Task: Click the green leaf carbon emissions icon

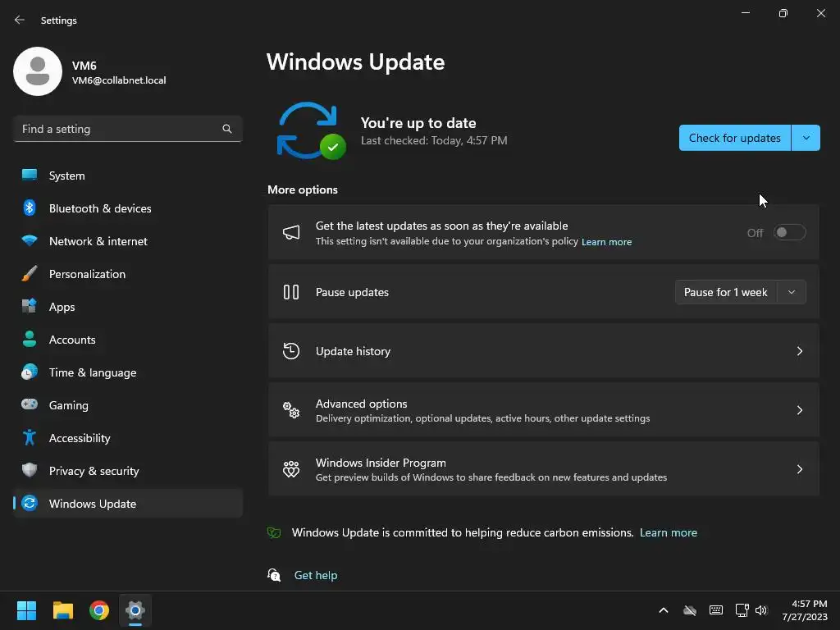Action: tap(274, 532)
